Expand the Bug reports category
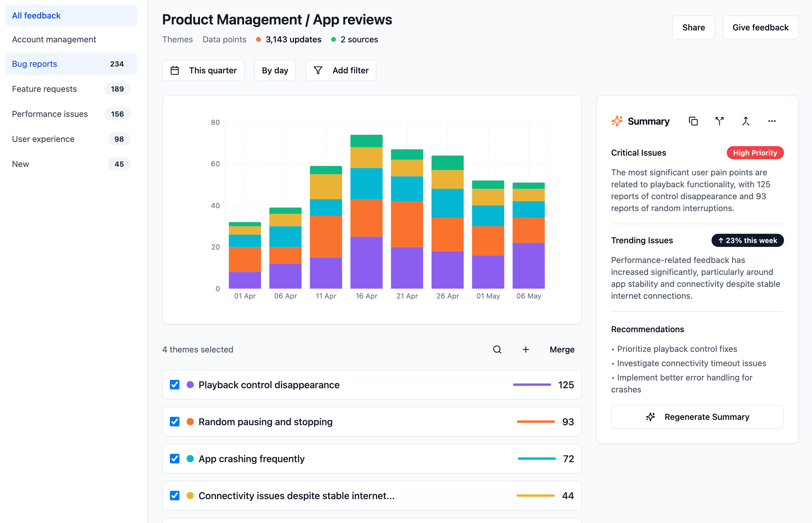The width and height of the screenshot is (812, 523). [x=34, y=64]
